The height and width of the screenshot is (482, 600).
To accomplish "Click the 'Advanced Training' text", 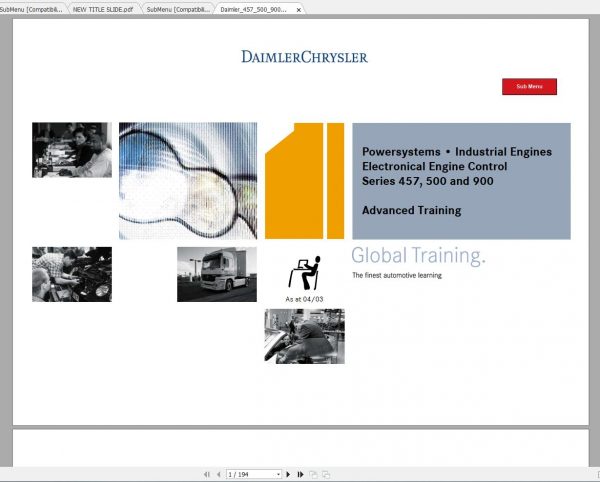I will coord(411,210).
